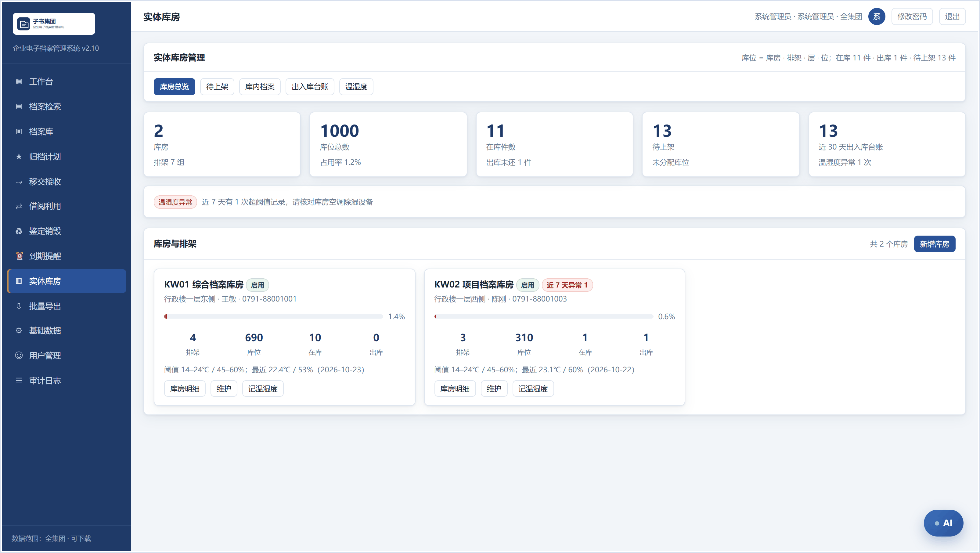
Task: Click the 档案库 sidebar icon
Action: 19,132
